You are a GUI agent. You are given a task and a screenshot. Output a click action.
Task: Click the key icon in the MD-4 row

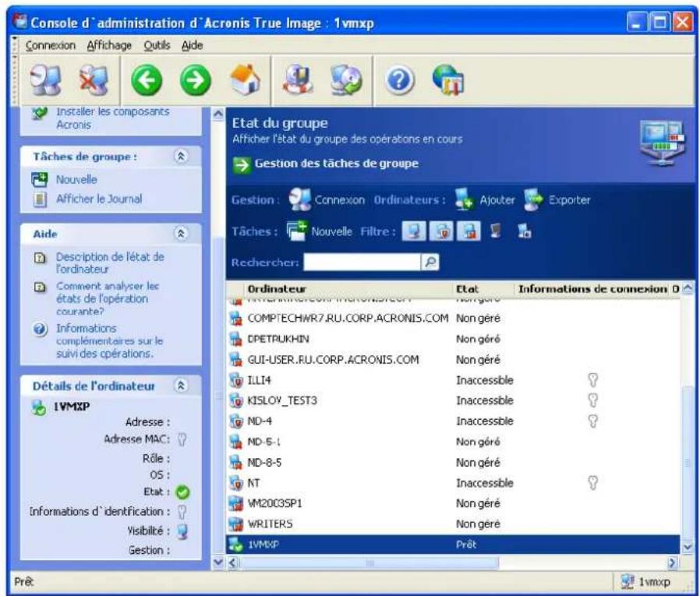click(x=593, y=421)
